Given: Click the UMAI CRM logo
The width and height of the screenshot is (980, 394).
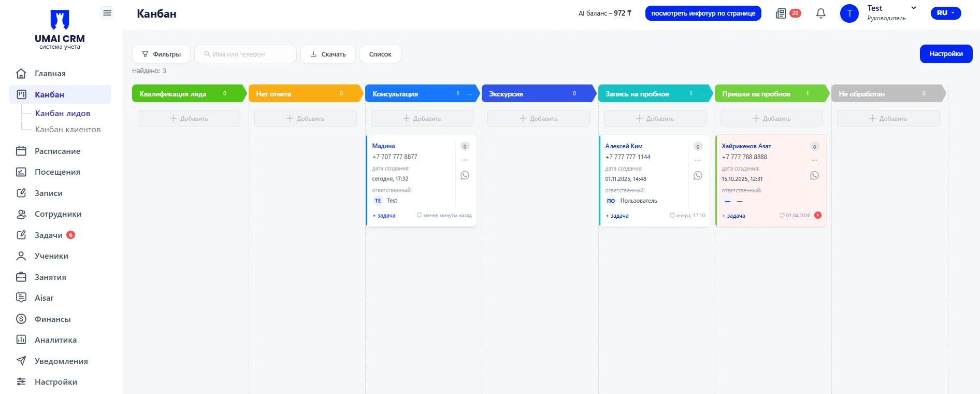Looking at the screenshot, I should tap(60, 29).
